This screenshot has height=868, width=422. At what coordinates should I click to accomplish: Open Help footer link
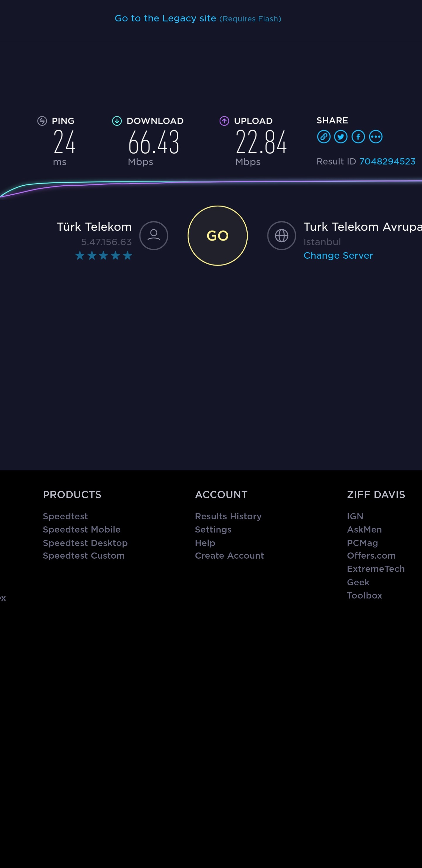pyautogui.click(x=205, y=543)
